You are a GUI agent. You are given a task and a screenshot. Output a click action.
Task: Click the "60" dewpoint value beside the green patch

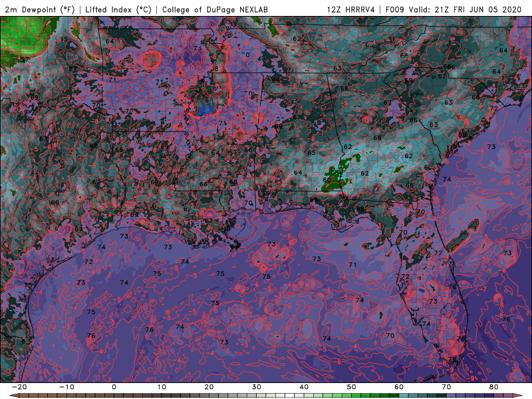pos(327,180)
